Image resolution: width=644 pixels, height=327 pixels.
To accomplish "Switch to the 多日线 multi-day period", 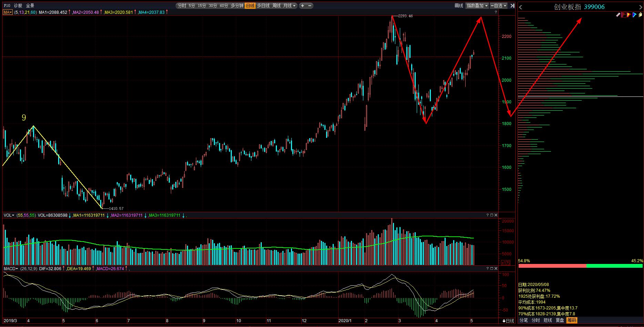I will (x=263, y=6).
